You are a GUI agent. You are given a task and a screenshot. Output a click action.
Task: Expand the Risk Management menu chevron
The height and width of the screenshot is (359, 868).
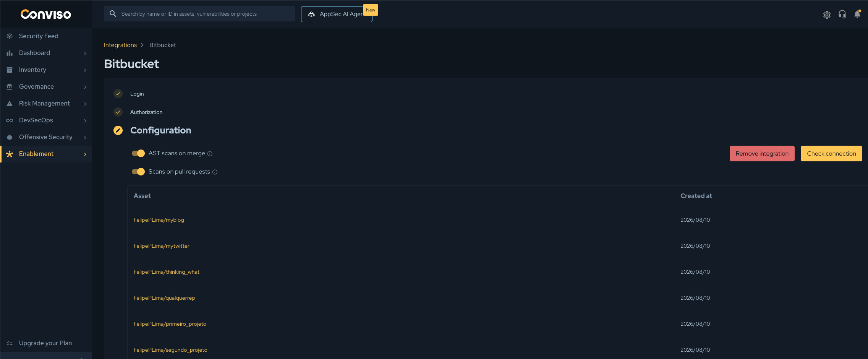pyautogui.click(x=85, y=104)
